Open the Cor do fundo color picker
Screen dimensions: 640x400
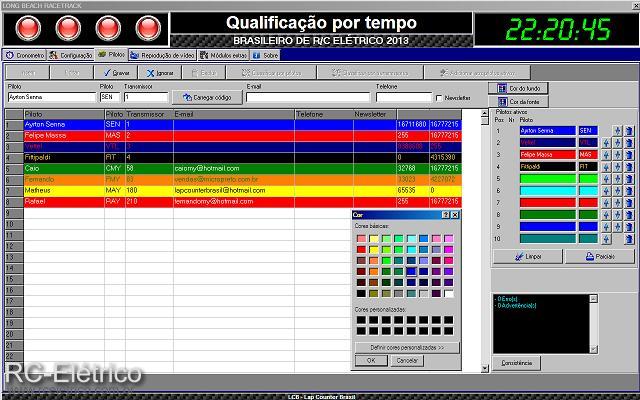[519, 88]
